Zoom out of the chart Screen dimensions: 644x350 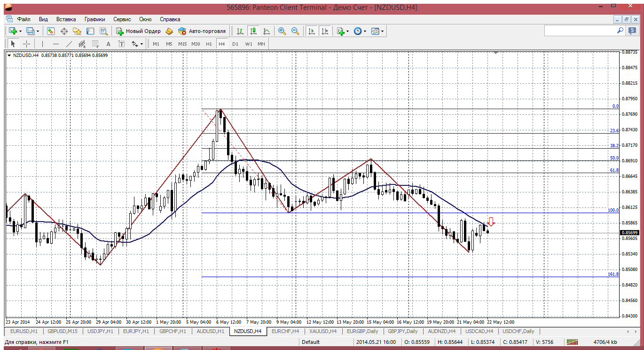(295, 31)
